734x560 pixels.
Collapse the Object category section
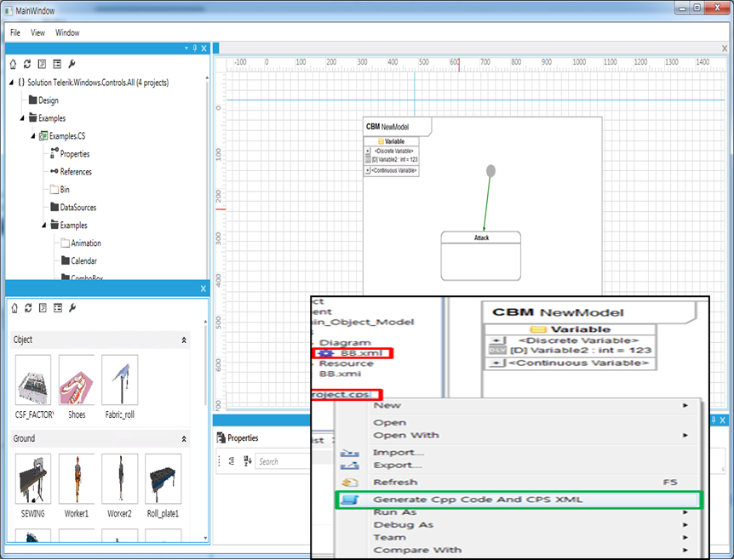(184, 340)
